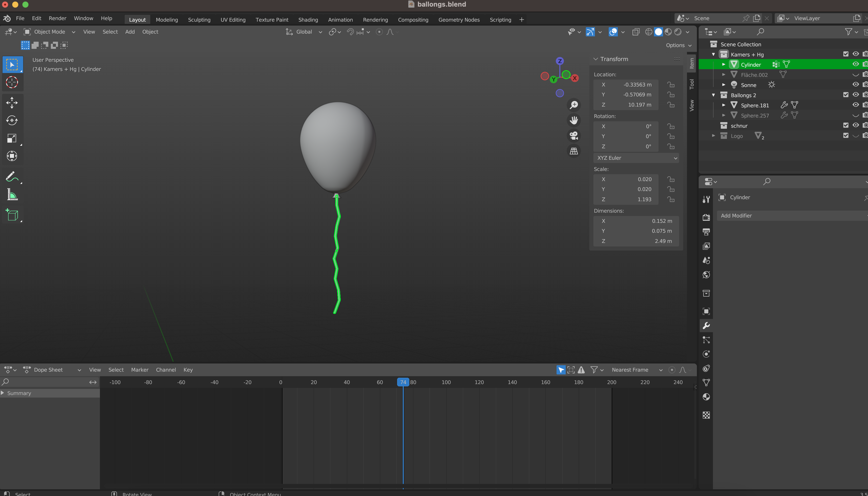Select the 3D Cursor tool
Image resolution: width=868 pixels, height=496 pixels.
[x=12, y=82]
